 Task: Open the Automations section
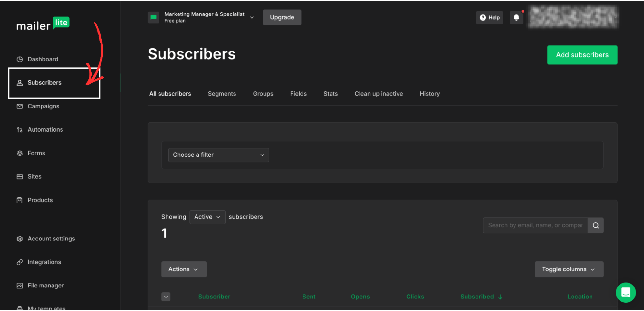45,129
